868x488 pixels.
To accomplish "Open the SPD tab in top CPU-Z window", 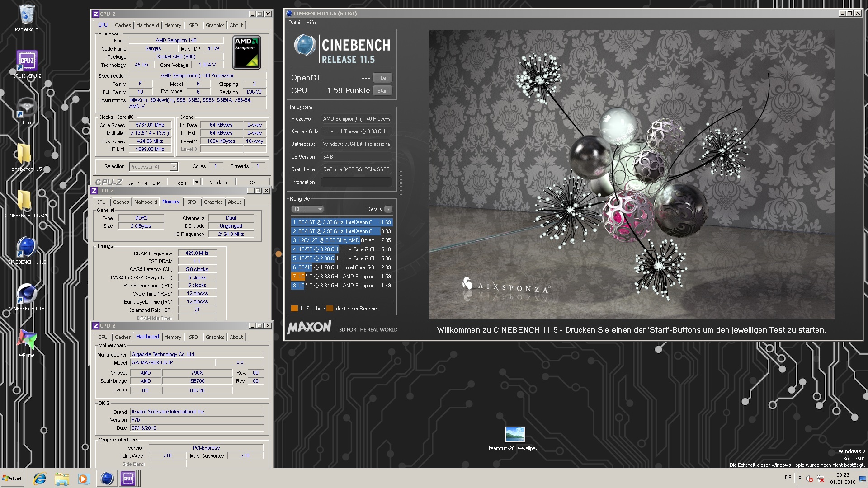I will [x=193, y=25].
